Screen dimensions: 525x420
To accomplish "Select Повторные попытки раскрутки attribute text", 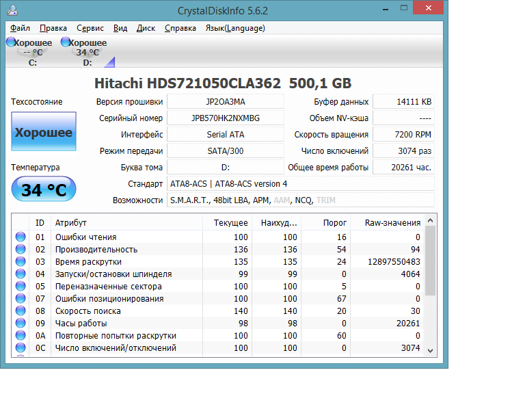I will (116, 336).
